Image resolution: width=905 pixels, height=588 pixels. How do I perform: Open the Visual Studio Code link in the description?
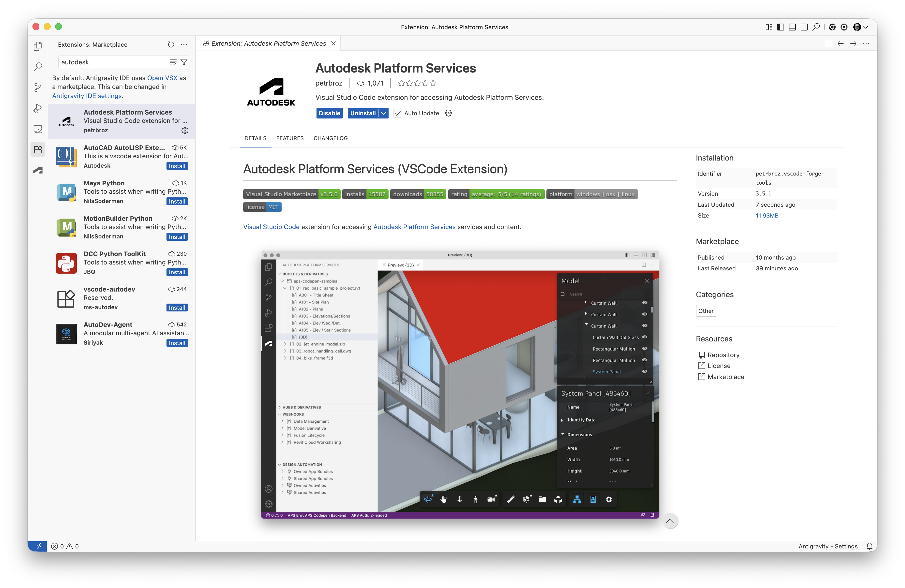(x=271, y=227)
